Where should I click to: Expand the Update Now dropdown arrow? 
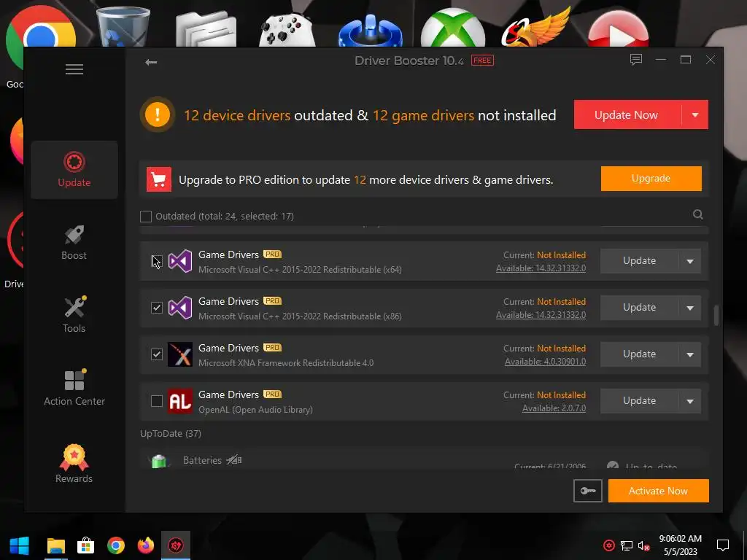695,114
